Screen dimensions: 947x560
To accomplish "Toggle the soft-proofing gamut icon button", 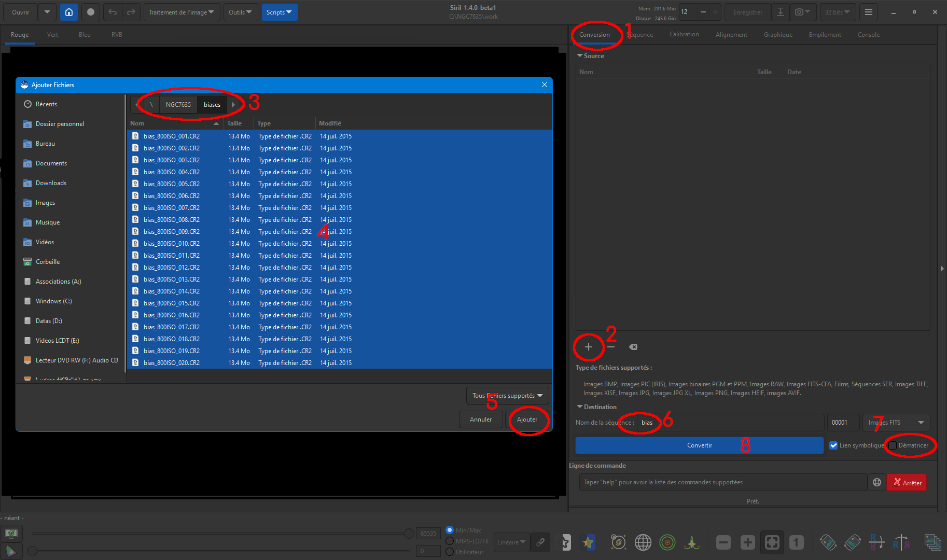I will pos(11,551).
